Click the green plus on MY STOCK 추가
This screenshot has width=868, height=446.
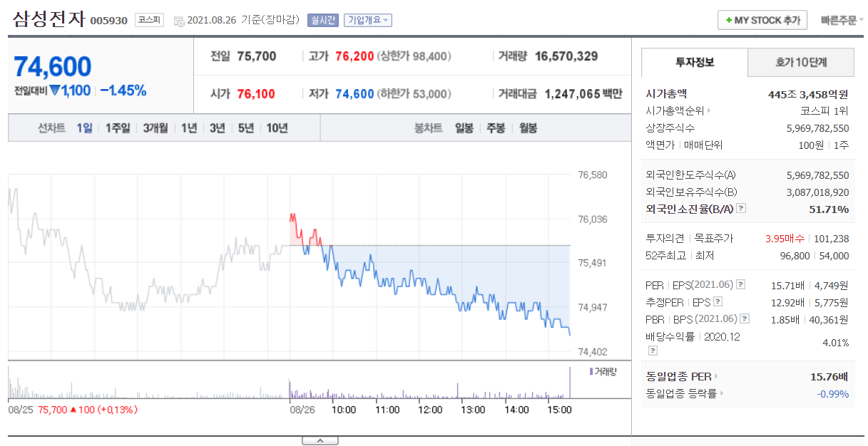pyautogui.click(x=728, y=21)
